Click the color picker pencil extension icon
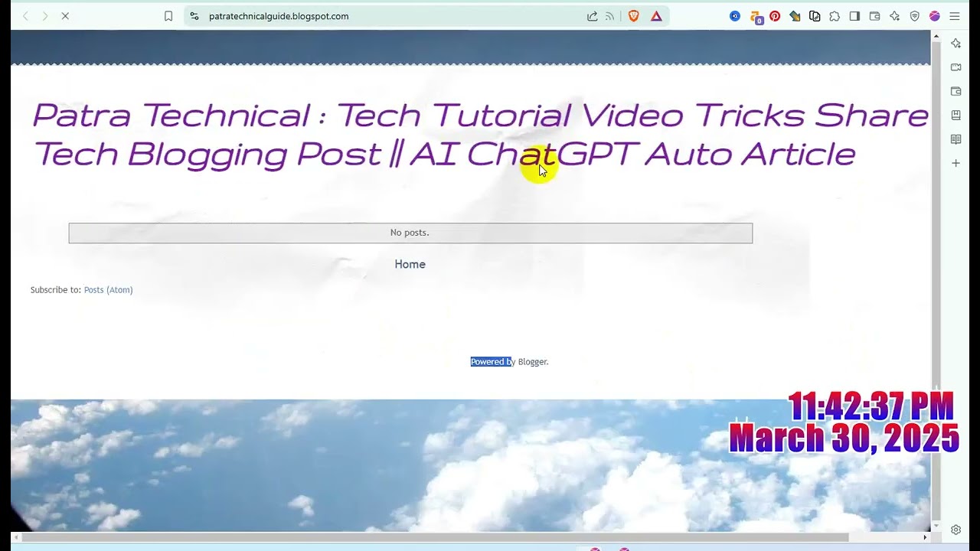Viewport: 980px width, 551px height. point(795,16)
